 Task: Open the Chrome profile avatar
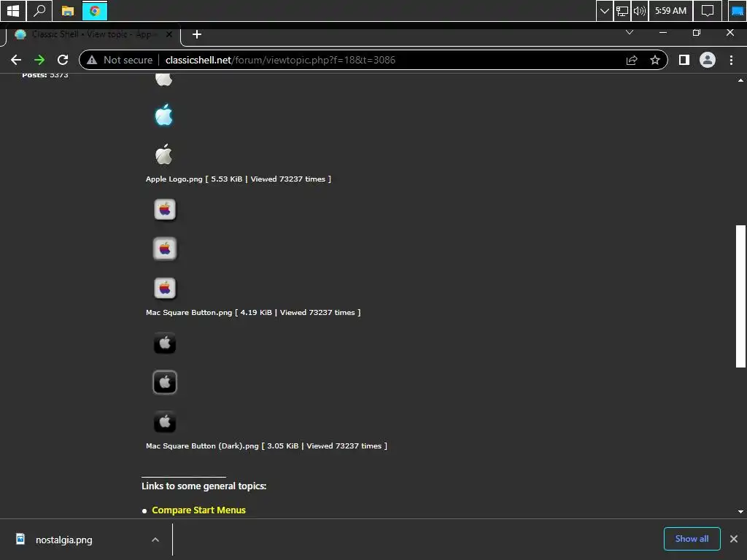(708, 60)
